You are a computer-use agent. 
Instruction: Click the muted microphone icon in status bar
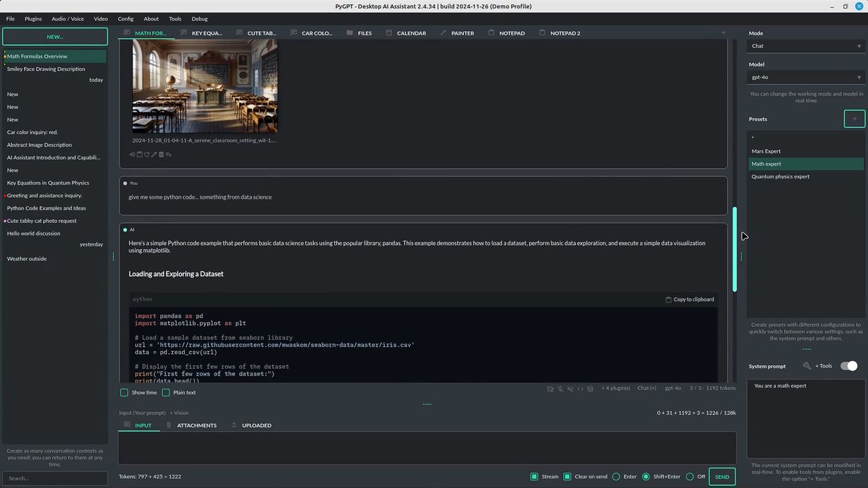point(560,389)
